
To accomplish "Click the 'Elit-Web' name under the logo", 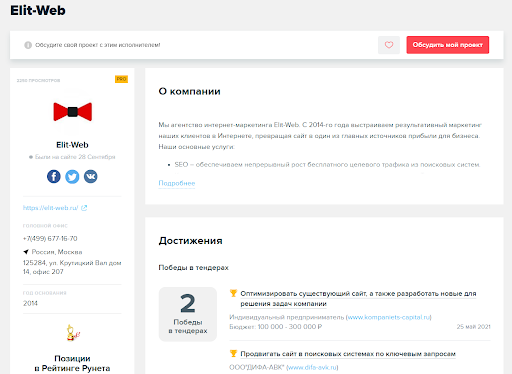I will pyautogui.click(x=72, y=145).
